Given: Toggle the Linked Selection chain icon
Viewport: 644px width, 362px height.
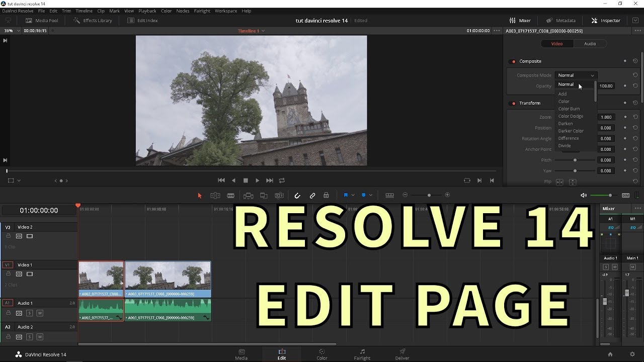Looking at the screenshot, I should (312, 195).
